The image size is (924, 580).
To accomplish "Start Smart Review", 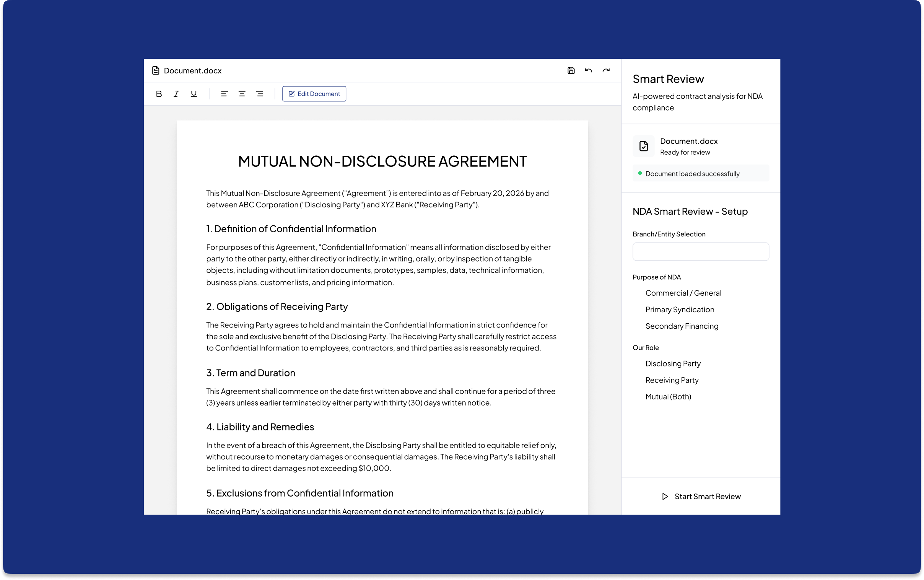I will click(x=701, y=496).
